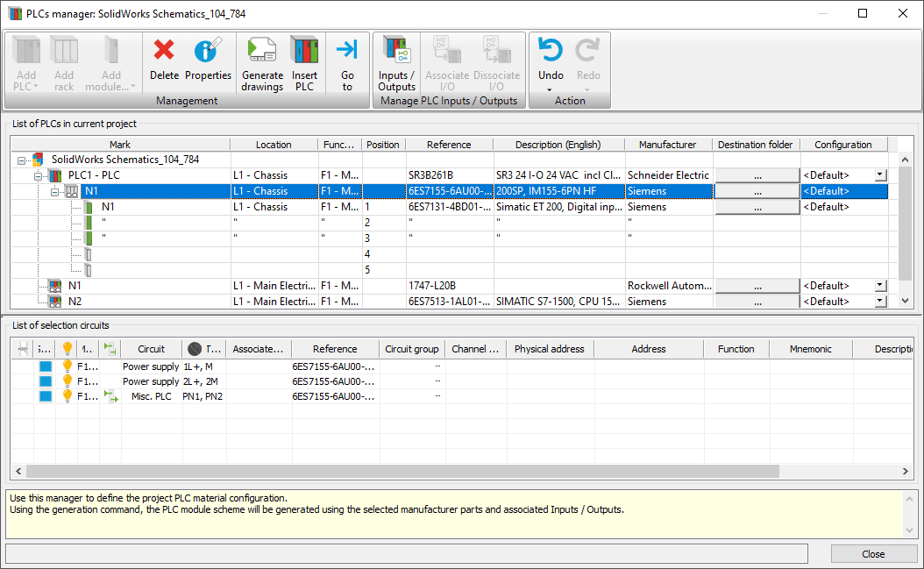
Task: Click the Generate drawings icon
Action: pos(262,50)
